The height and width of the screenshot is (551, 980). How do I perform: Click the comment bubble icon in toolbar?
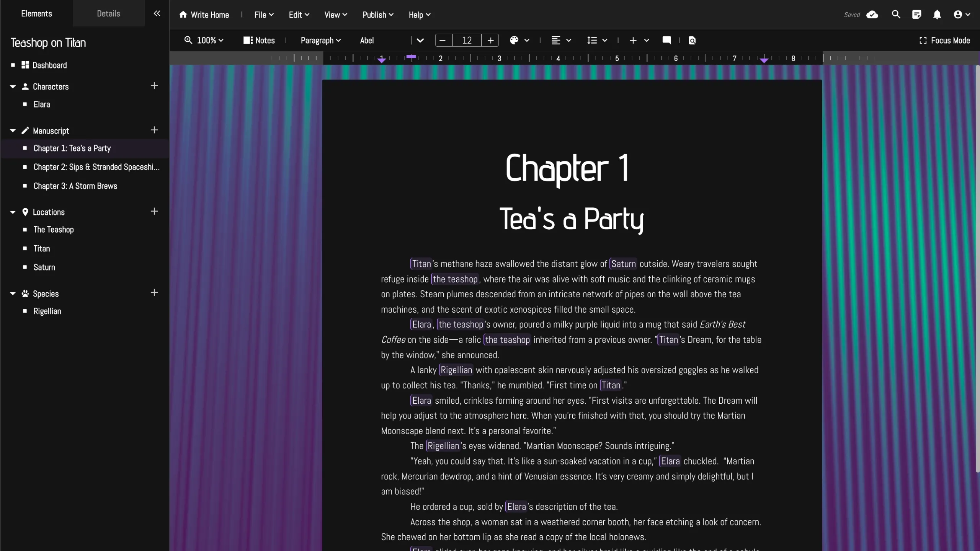pos(666,40)
